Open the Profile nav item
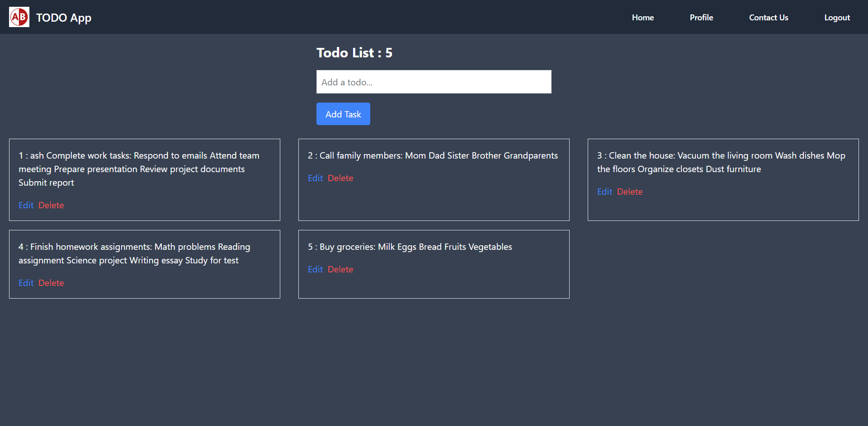This screenshot has width=868, height=426. (x=701, y=18)
